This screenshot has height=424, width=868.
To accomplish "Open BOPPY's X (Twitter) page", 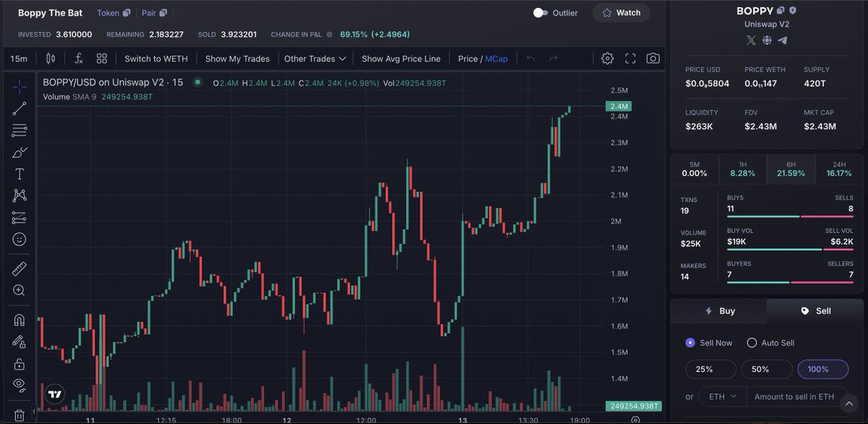I will [751, 40].
